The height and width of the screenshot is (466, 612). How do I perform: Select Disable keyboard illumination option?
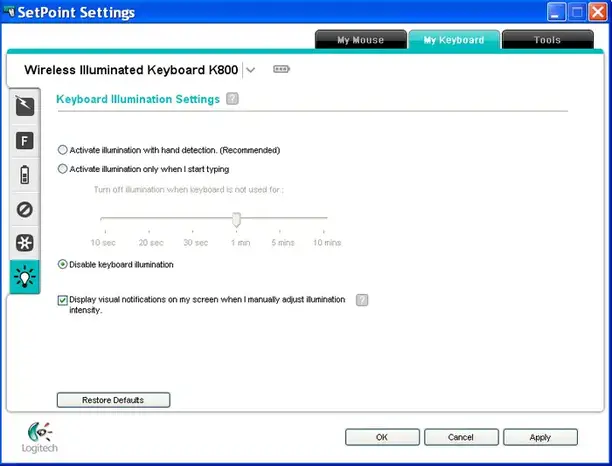(x=62, y=264)
